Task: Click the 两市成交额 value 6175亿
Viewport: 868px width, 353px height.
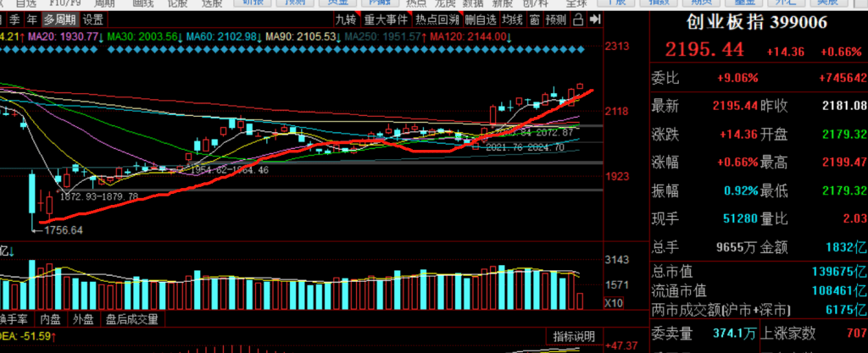Action: click(x=847, y=309)
